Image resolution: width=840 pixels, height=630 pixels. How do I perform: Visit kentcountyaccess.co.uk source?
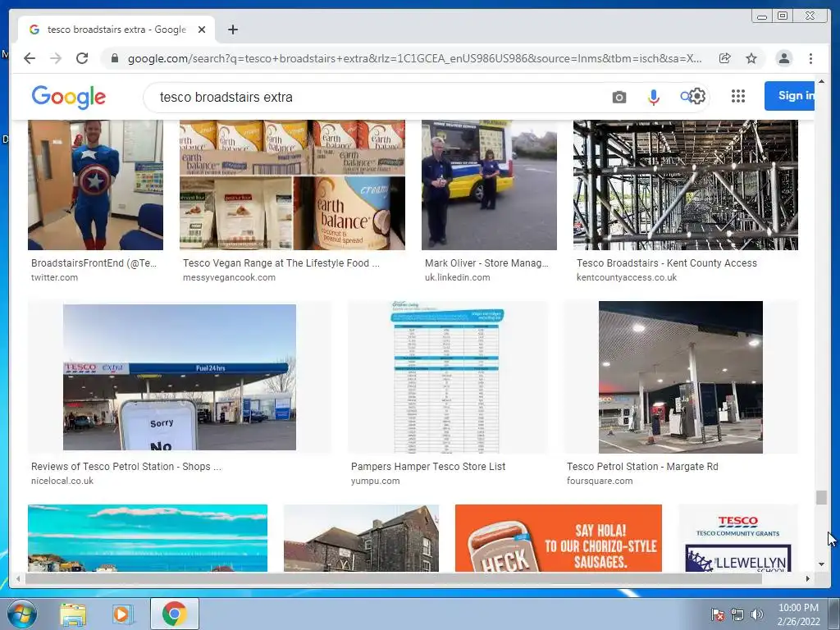click(x=627, y=277)
